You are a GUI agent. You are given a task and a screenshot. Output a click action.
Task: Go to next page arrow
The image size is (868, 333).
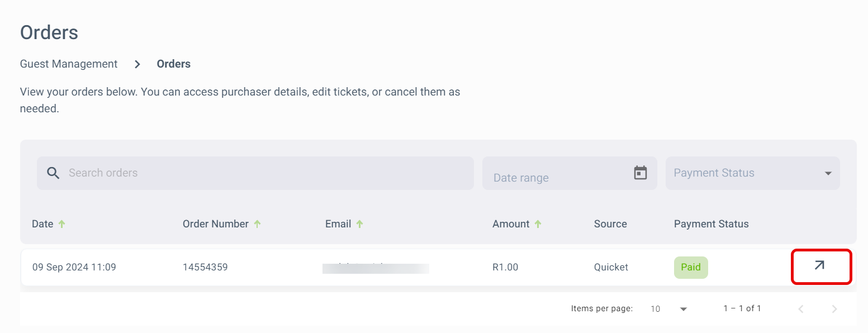[x=834, y=308]
